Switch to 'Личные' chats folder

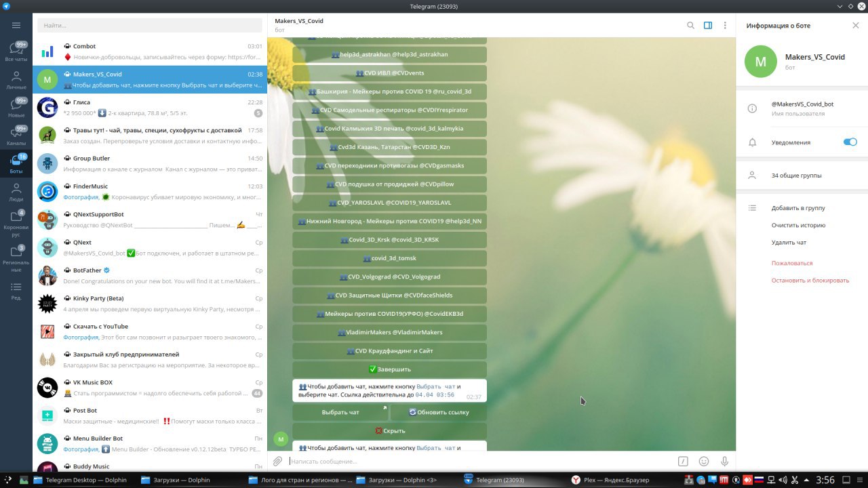[16, 80]
